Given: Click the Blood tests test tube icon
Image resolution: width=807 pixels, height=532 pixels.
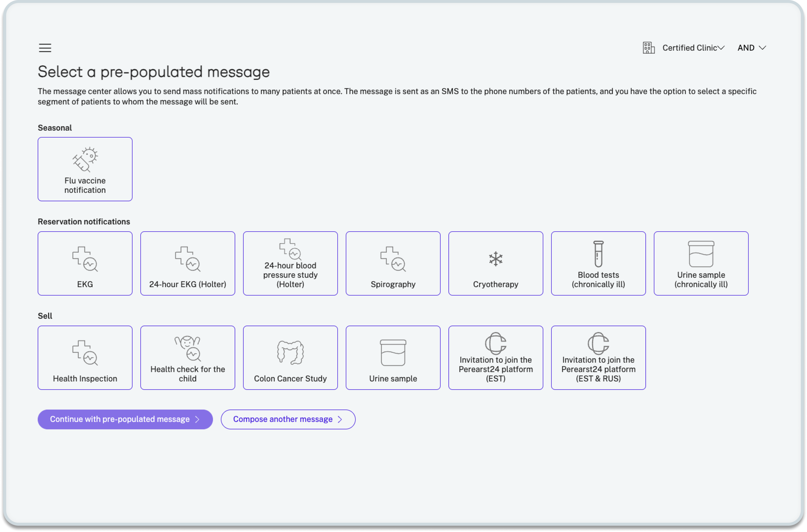Looking at the screenshot, I should pyautogui.click(x=598, y=254).
